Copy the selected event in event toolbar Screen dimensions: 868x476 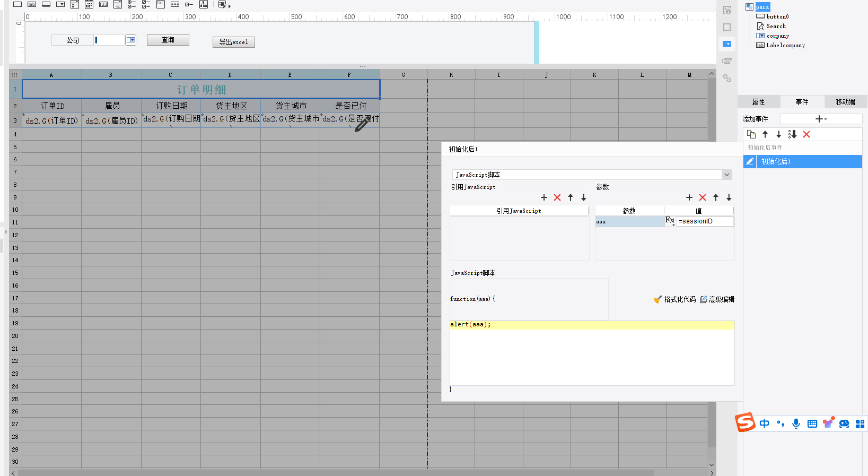tap(751, 134)
